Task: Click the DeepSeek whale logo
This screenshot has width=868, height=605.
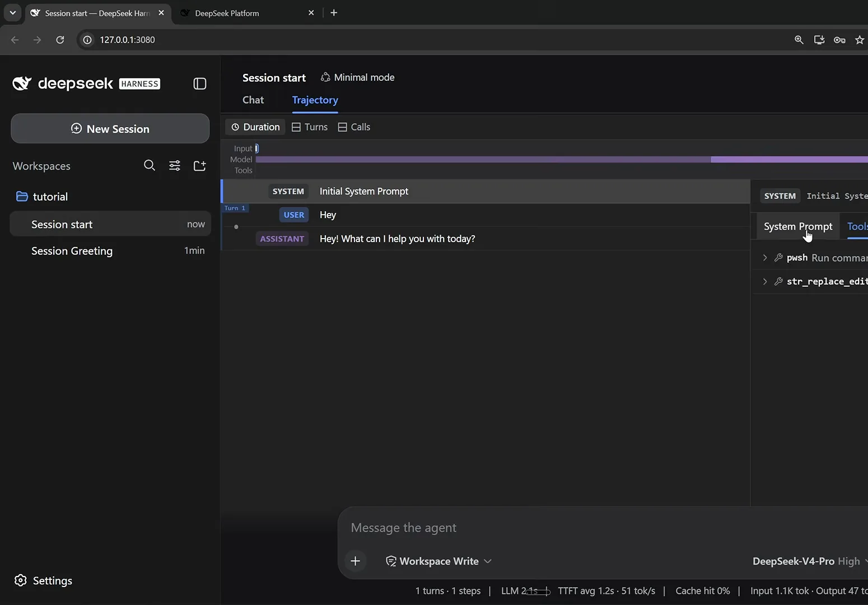Action: tap(22, 83)
